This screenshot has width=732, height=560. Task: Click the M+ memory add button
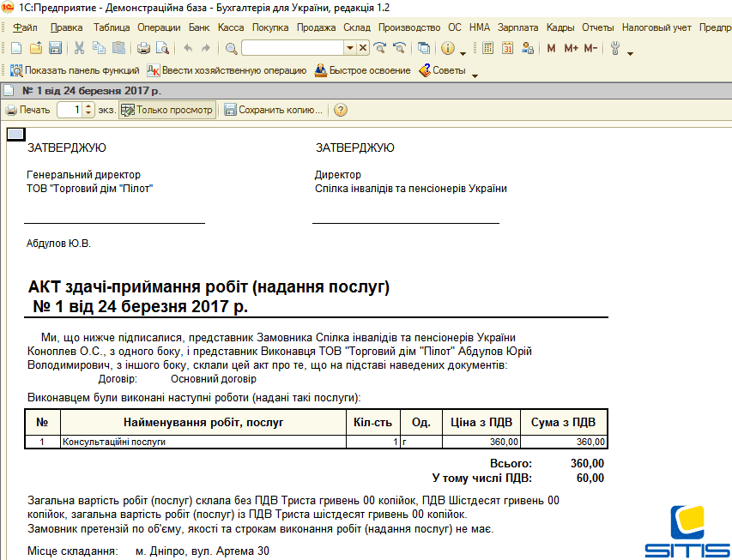571,48
